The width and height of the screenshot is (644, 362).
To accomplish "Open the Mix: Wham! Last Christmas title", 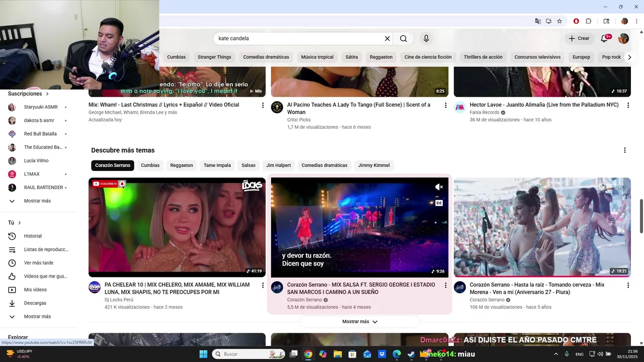I will pyautogui.click(x=164, y=105).
